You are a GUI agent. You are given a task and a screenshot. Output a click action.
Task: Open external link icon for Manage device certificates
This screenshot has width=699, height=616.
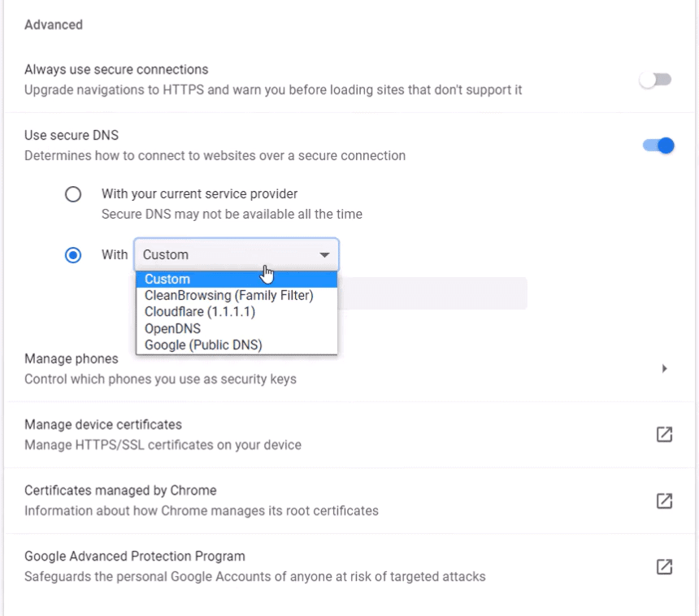click(664, 435)
